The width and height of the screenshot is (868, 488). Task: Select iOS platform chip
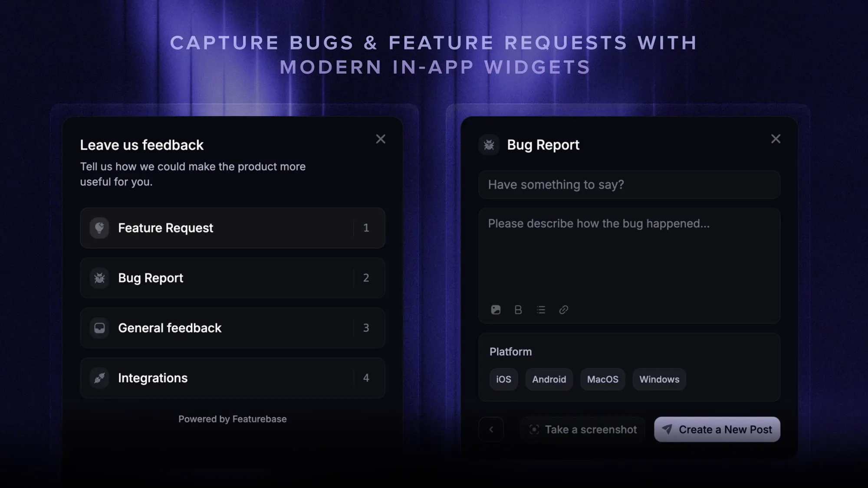click(x=503, y=380)
